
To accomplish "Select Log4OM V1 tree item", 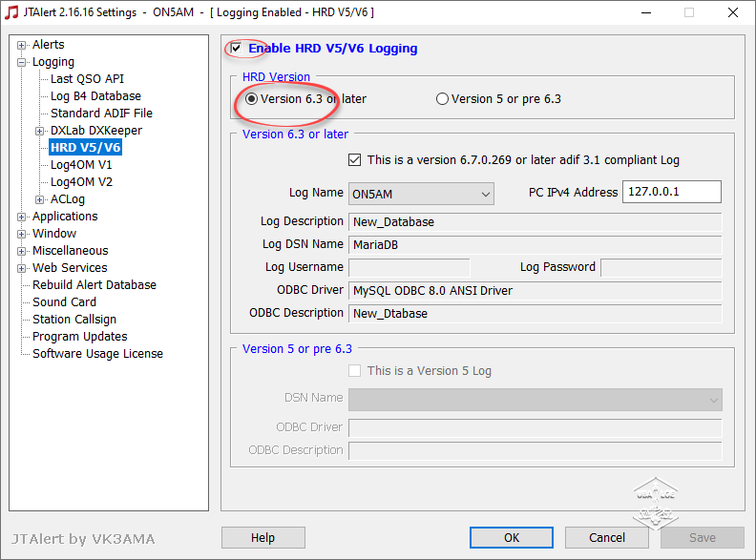I will tap(81, 165).
